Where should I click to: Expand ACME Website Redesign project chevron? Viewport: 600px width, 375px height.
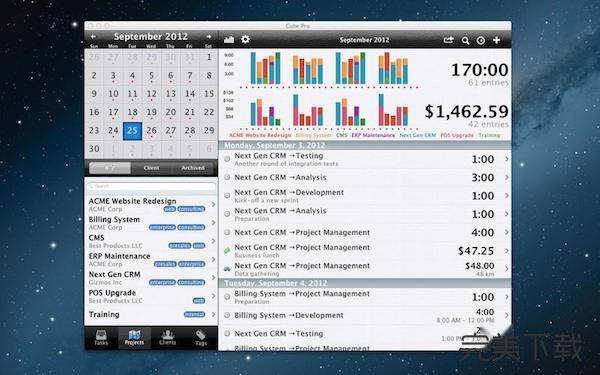[214, 205]
